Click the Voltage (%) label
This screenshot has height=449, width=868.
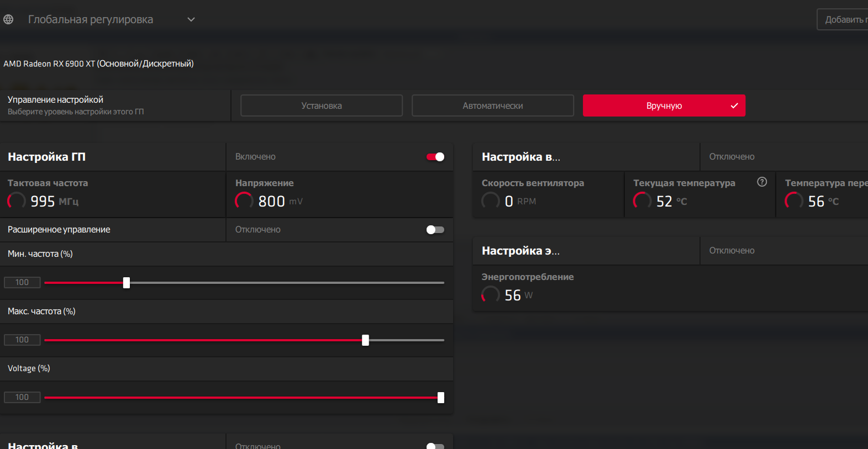click(x=29, y=368)
